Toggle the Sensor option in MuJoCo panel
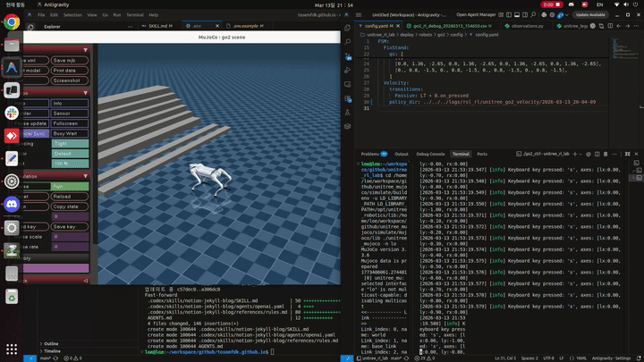 point(69,114)
